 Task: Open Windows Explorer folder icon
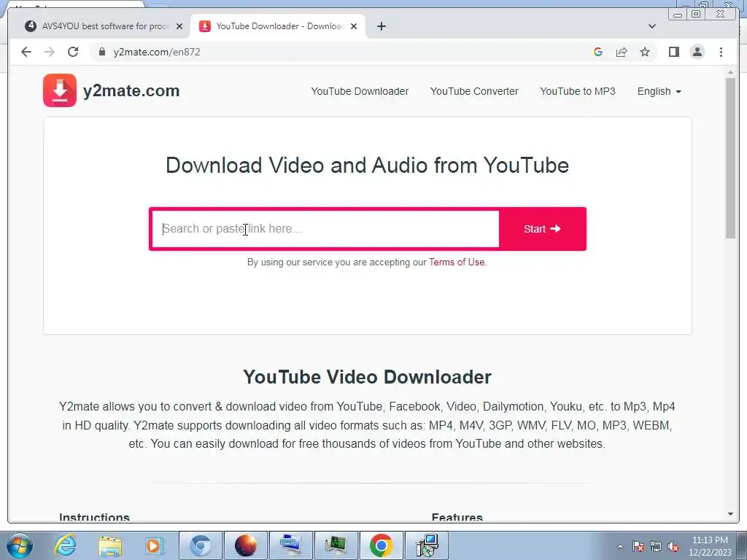tap(110, 545)
